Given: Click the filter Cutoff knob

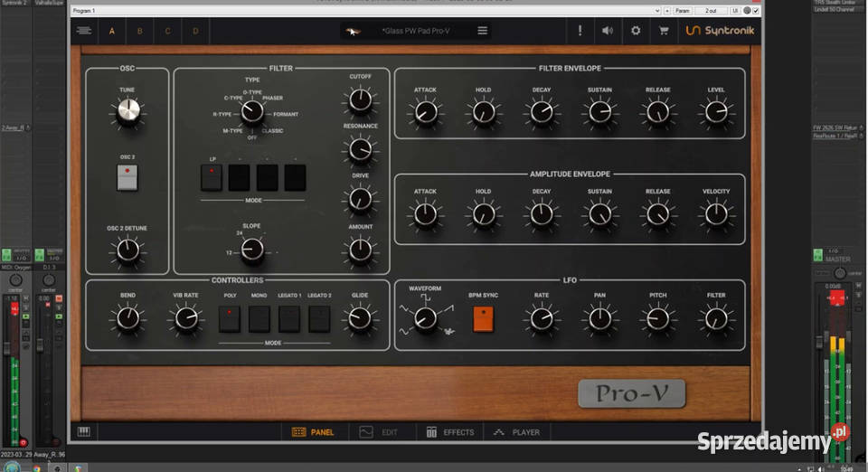Looking at the screenshot, I should 361,100.
